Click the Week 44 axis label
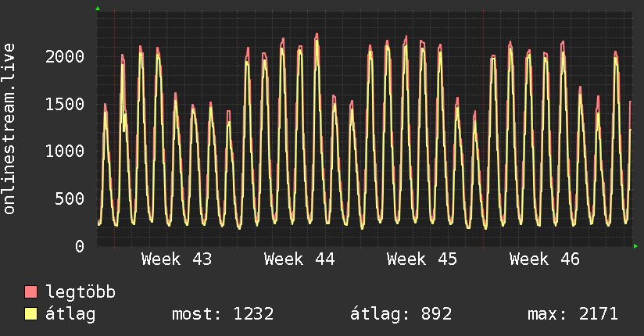 (299, 259)
